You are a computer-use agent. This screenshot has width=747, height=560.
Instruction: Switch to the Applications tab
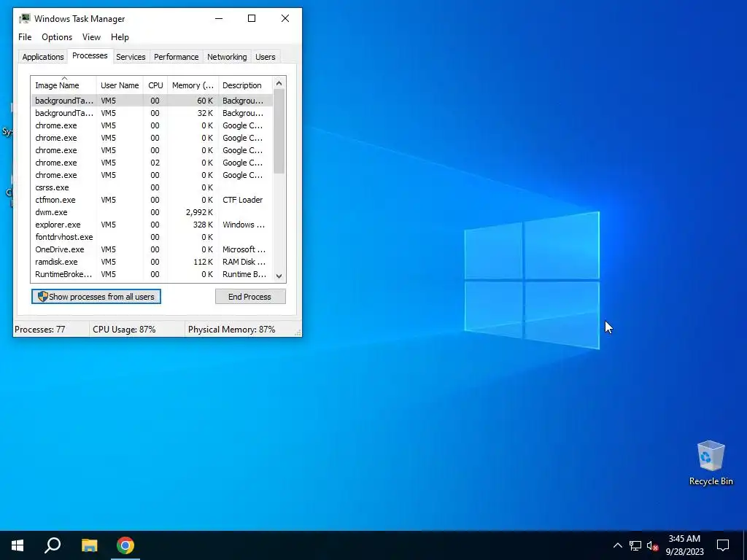tap(43, 57)
